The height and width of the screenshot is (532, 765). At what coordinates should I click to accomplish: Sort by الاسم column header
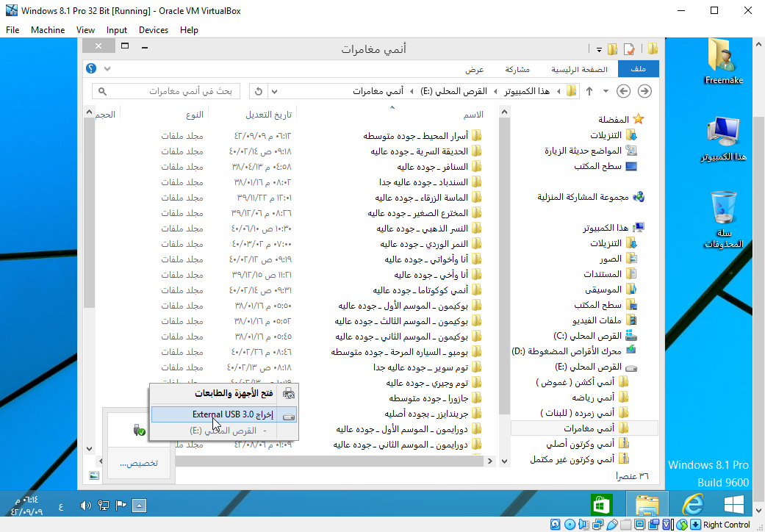(473, 115)
